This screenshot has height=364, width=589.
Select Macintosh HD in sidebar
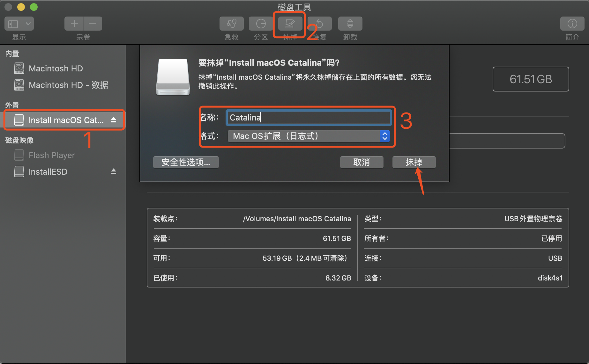[x=56, y=68]
